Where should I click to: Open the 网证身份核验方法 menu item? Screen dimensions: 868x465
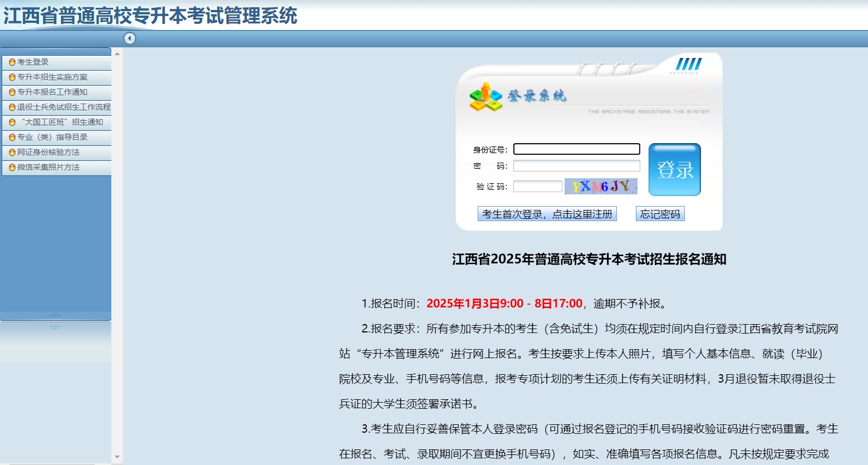pos(48,153)
